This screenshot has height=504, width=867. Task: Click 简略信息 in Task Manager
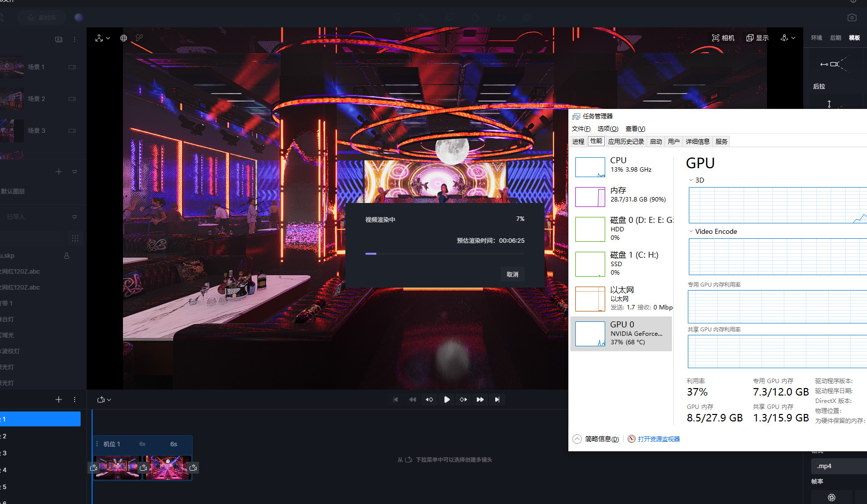tap(596, 439)
